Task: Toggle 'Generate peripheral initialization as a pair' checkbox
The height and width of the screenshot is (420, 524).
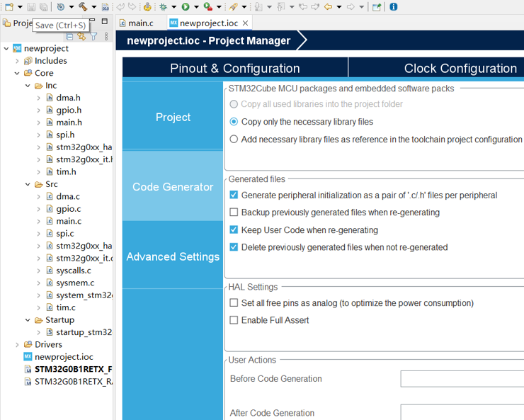Action: (234, 195)
